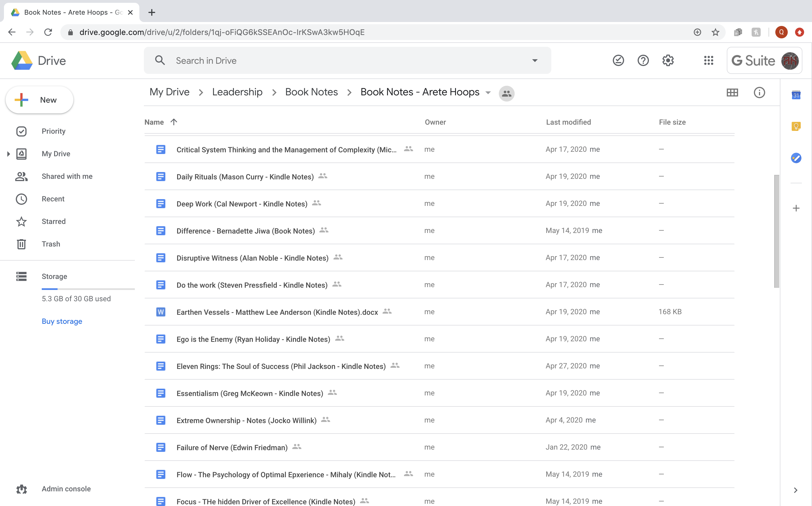Collapse the side panel chevron
The image size is (812, 506).
click(x=796, y=490)
